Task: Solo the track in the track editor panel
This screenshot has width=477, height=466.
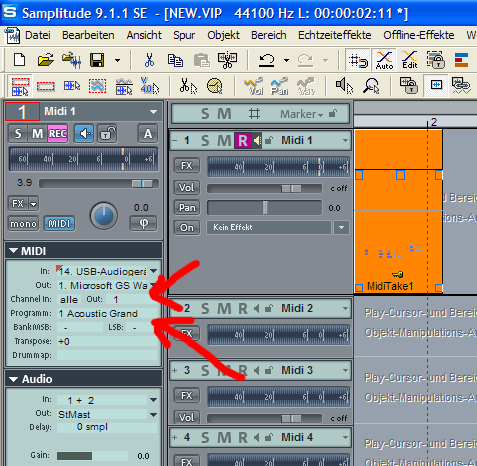Action: [x=18, y=134]
